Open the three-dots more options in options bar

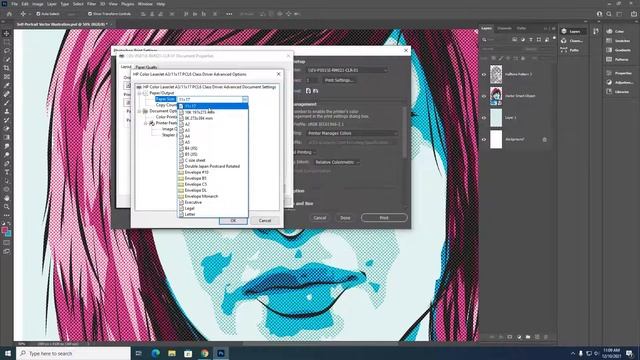pyautogui.click(x=229, y=14)
